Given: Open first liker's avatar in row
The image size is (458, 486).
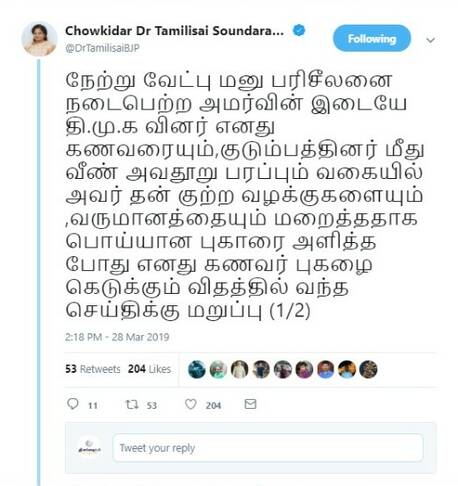Looking at the screenshot, I should pyautogui.click(x=197, y=369).
